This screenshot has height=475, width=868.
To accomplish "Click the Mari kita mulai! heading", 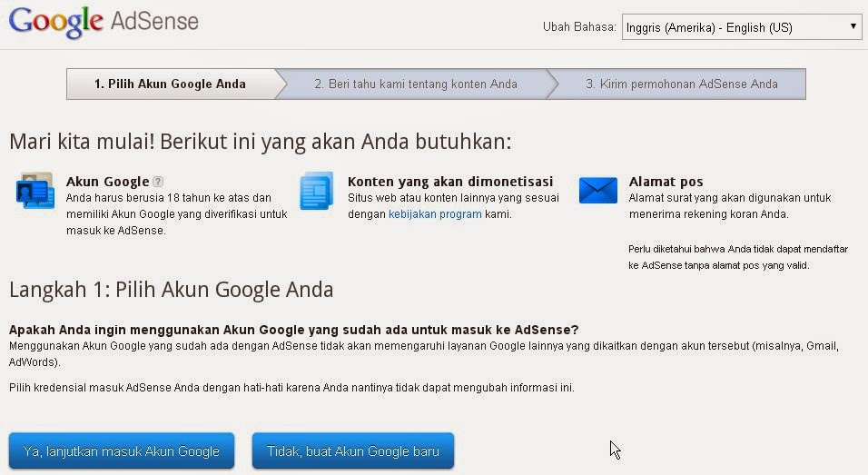I will tap(261, 142).
